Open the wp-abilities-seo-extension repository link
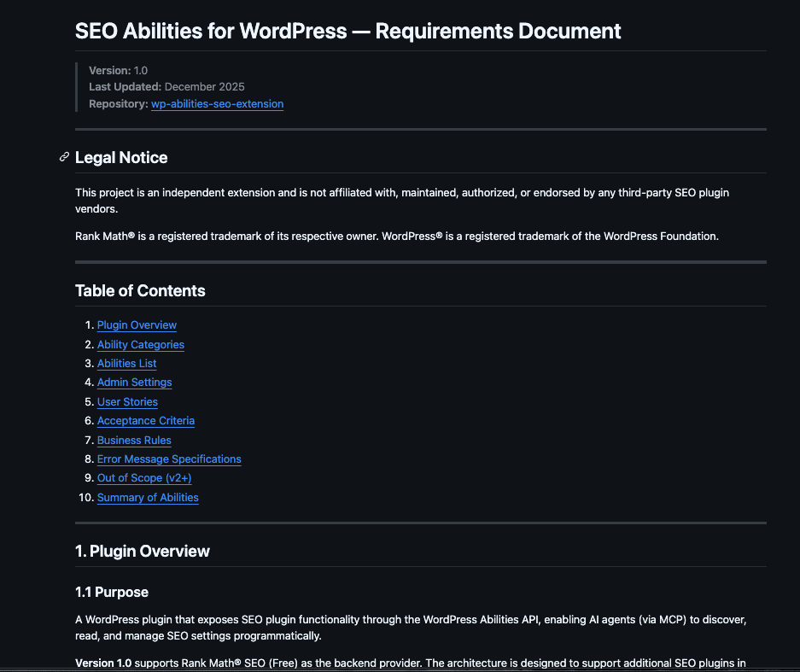800x672 pixels. point(217,103)
